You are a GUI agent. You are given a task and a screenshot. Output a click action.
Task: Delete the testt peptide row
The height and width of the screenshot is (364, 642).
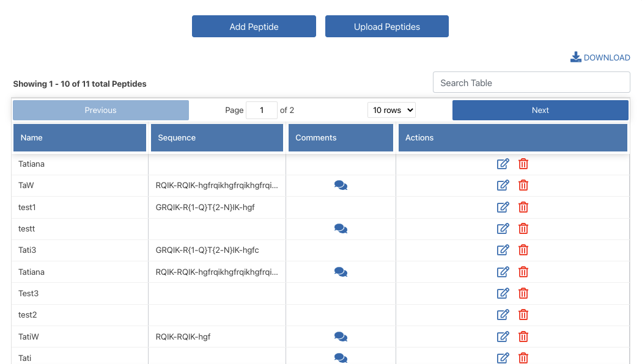(523, 228)
